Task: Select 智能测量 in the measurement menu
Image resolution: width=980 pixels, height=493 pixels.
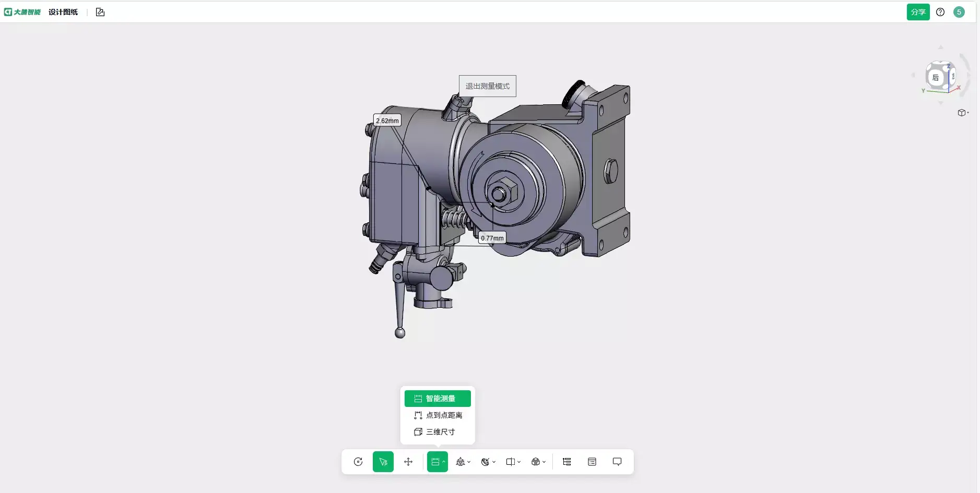Action: [x=438, y=398]
